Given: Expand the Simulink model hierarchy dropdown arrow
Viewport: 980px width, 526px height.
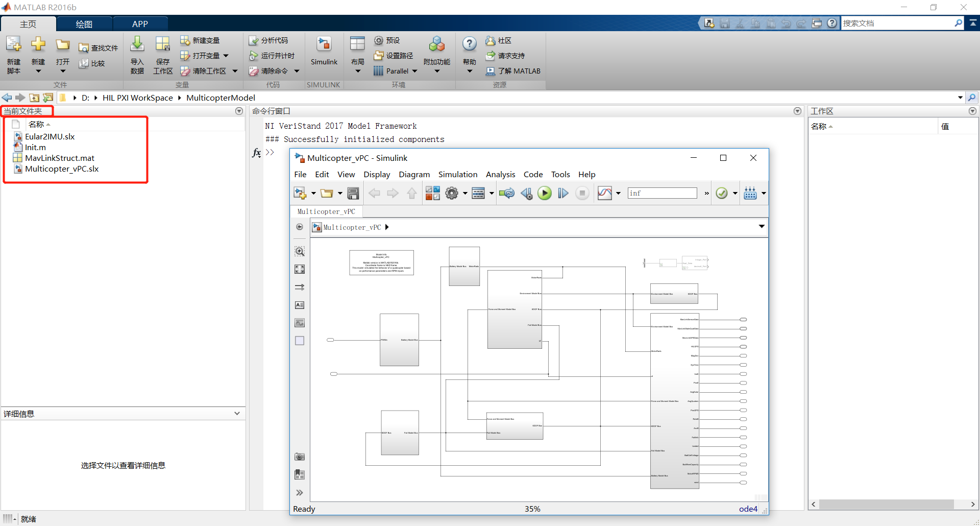Looking at the screenshot, I should click(x=762, y=226).
